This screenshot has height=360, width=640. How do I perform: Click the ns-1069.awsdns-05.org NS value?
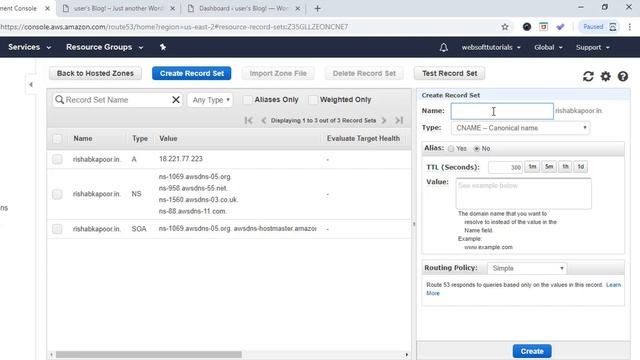(x=195, y=177)
